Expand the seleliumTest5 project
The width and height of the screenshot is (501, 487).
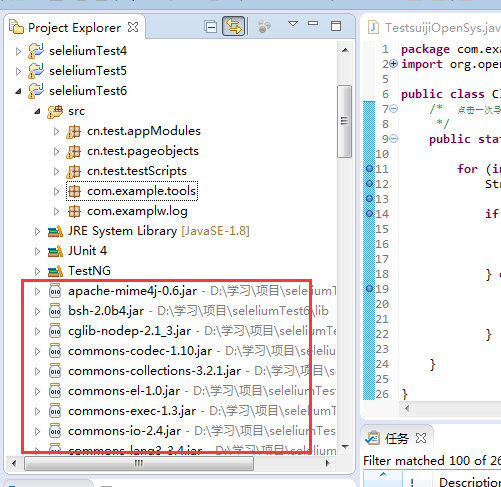18,71
